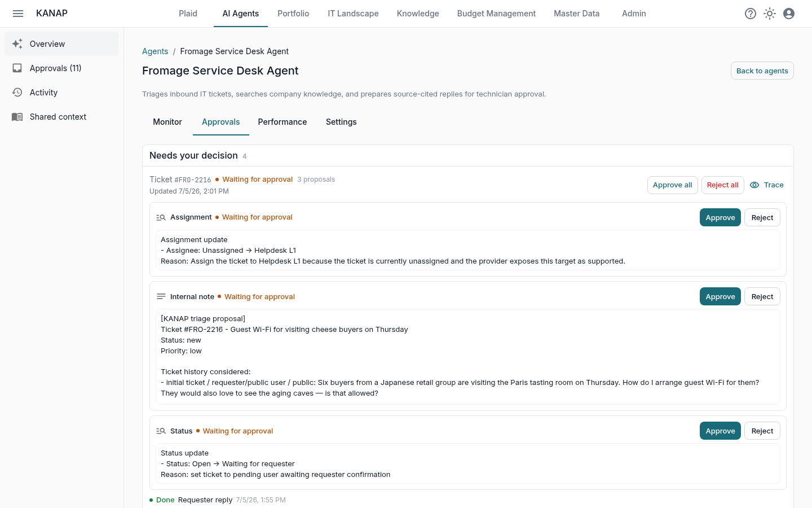Open IT Landscape in the top navigation
Viewport: 812px width, 508px height.
(x=353, y=14)
